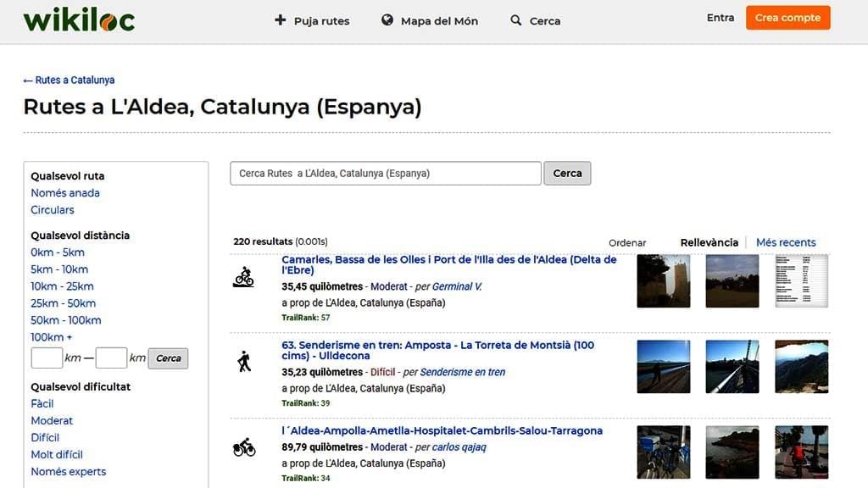Open author Germinal V. profile
This screenshot has width=868, height=488.
[x=457, y=286]
